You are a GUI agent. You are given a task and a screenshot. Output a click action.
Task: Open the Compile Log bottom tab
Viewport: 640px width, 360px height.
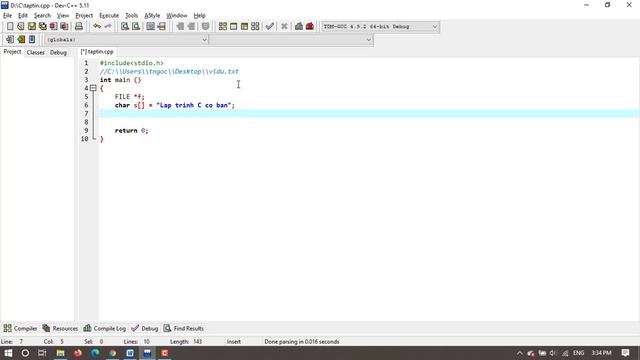click(104, 328)
